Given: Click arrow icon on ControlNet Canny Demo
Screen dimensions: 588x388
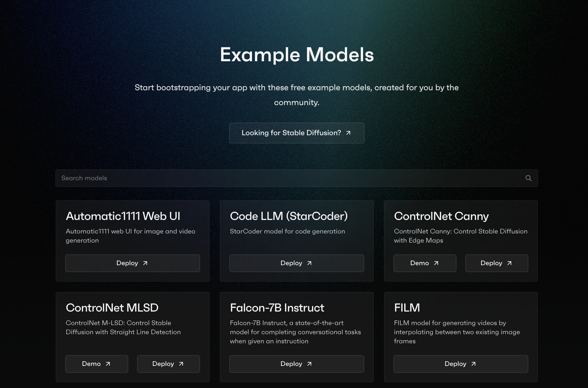Looking at the screenshot, I should (x=436, y=263).
